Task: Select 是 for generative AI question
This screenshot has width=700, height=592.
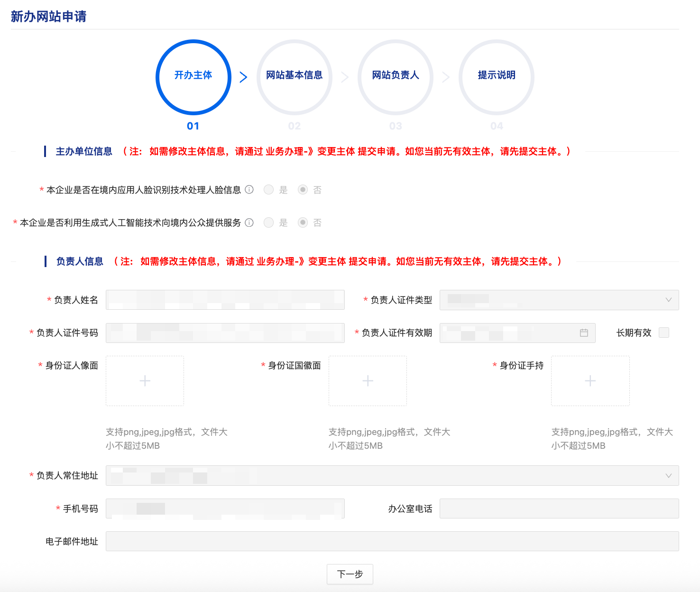Action: (269, 222)
